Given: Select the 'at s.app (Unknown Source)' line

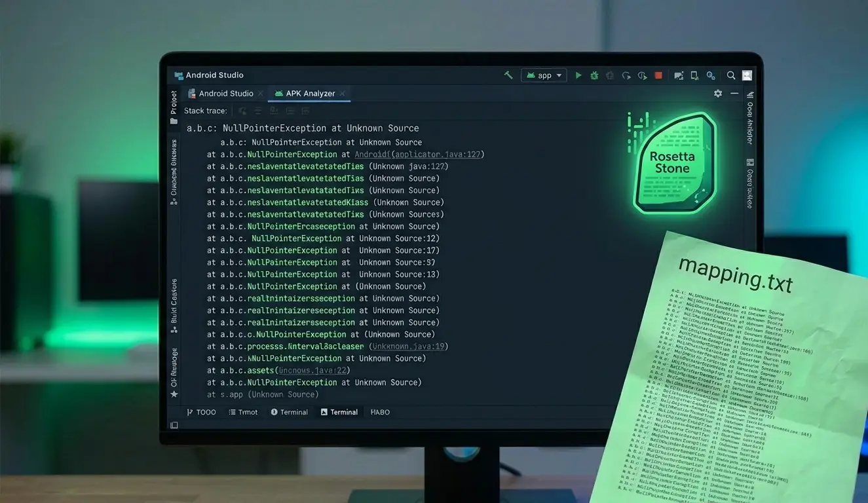Looking at the screenshot, I should tap(263, 394).
